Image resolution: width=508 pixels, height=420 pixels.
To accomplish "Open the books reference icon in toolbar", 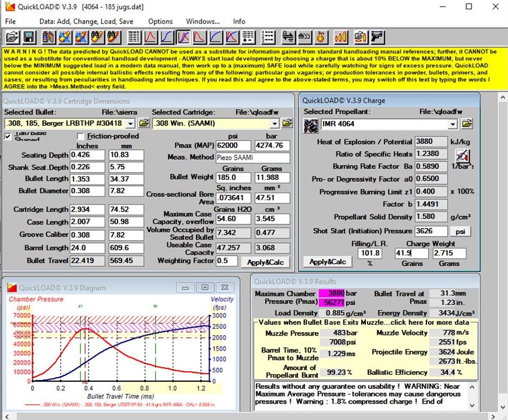I will (x=48, y=37).
